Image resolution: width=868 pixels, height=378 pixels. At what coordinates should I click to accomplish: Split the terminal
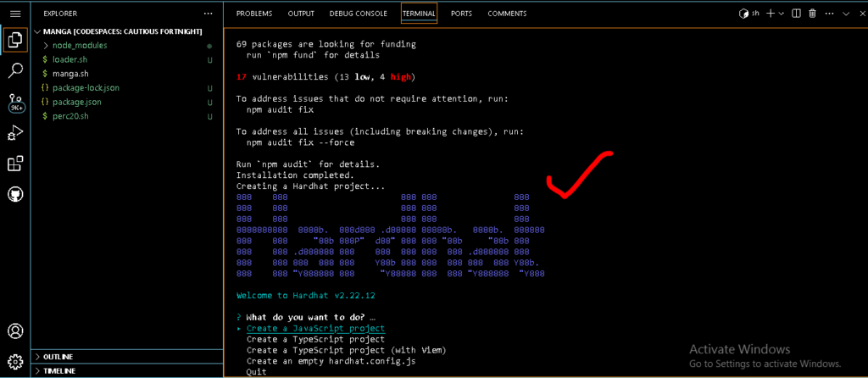click(796, 14)
